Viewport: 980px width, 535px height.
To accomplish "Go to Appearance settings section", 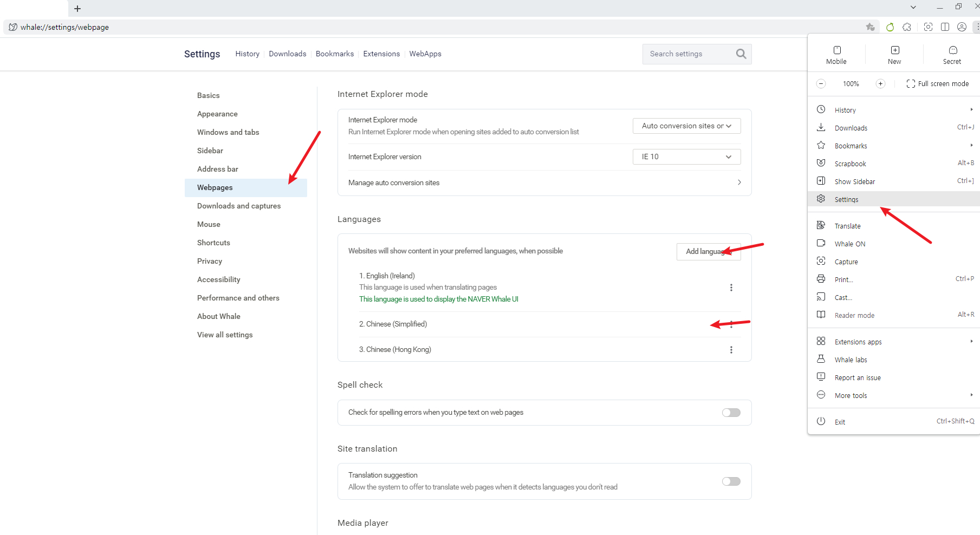I will (x=217, y=114).
